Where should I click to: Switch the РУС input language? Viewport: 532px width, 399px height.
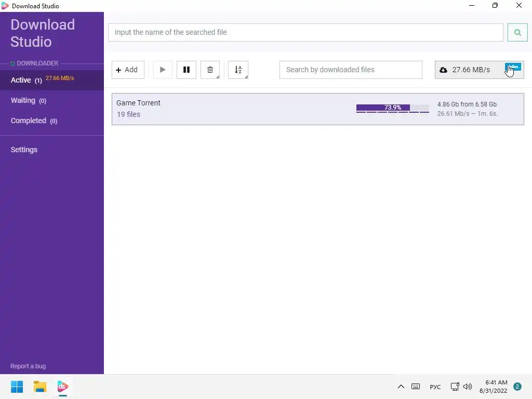435,387
